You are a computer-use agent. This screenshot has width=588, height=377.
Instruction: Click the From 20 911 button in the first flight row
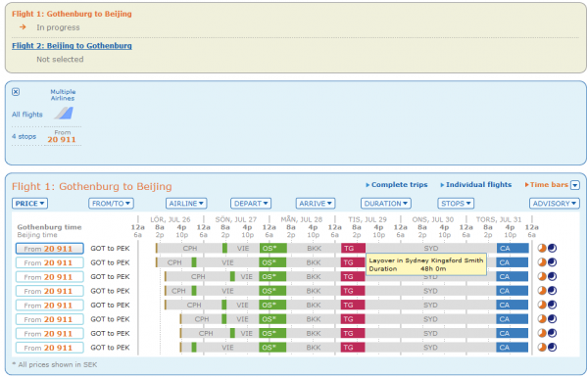click(x=50, y=249)
